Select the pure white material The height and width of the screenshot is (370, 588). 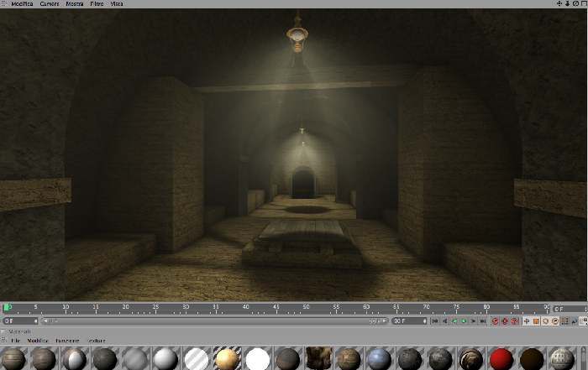257,358
